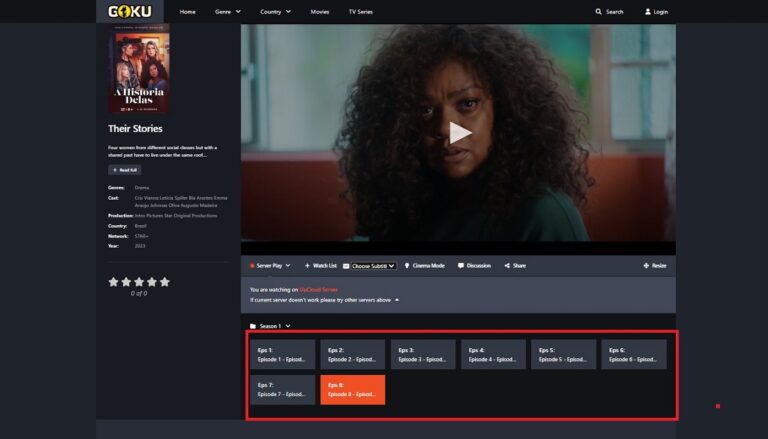The width and height of the screenshot is (768, 439).
Task: Select Eps 6 episode tile
Action: coord(634,355)
